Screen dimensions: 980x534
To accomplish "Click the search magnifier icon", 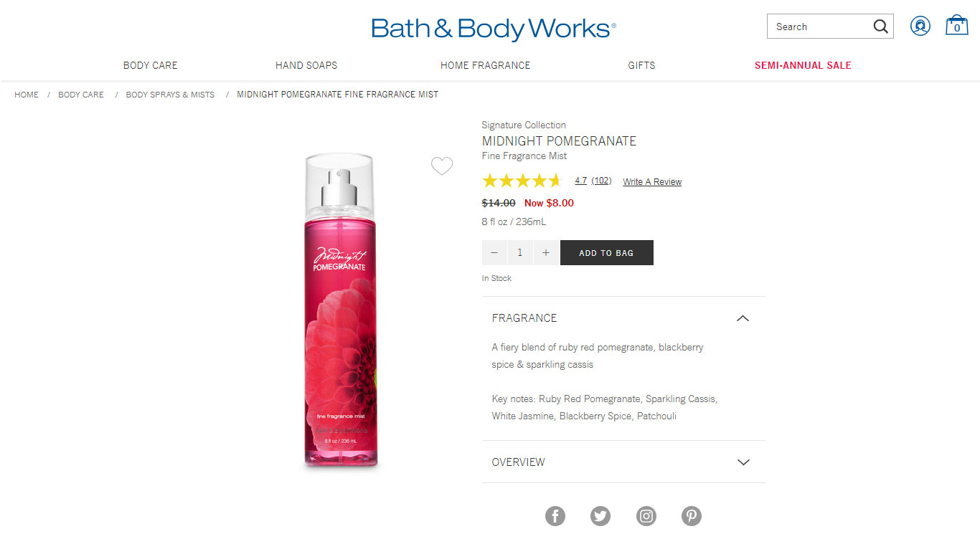I will (x=880, y=27).
